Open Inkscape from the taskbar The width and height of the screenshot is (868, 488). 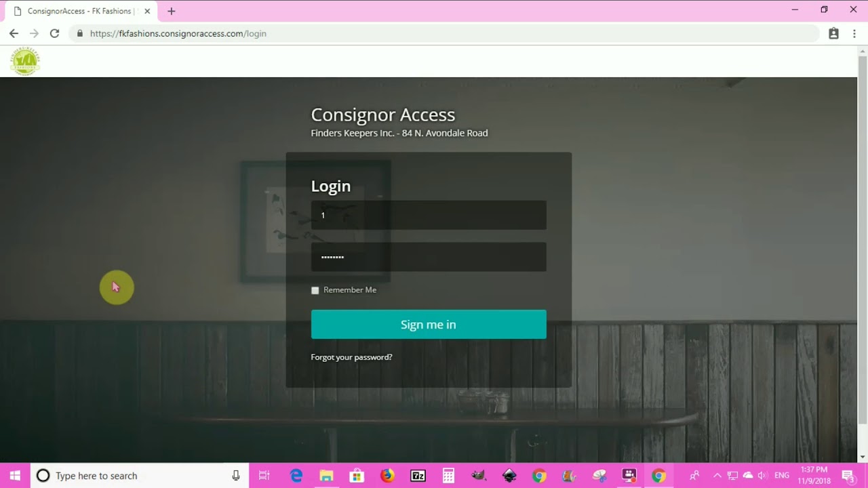click(509, 476)
